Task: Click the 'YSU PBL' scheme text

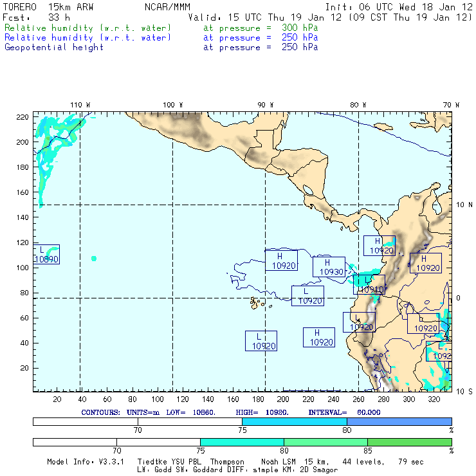Action: [x=187, y=462]
